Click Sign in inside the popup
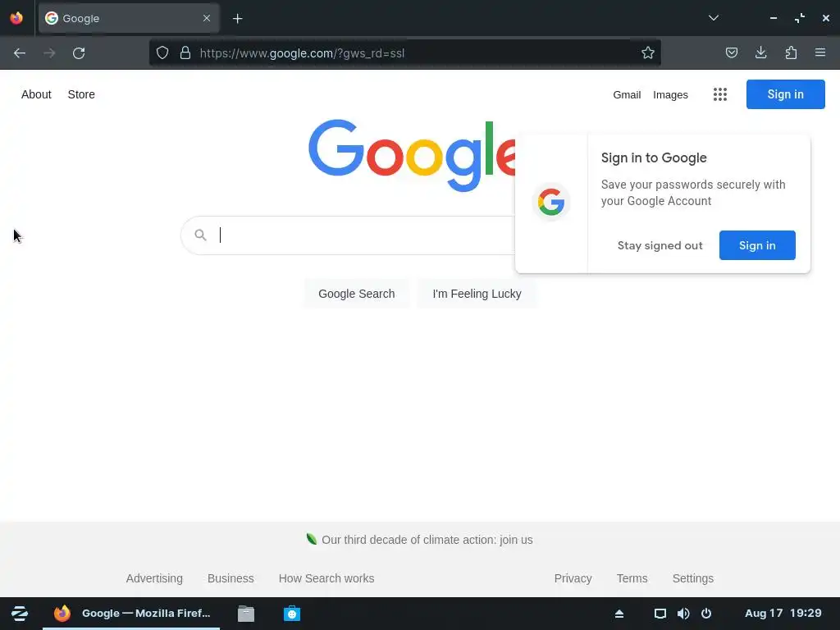 coord(757,245)
